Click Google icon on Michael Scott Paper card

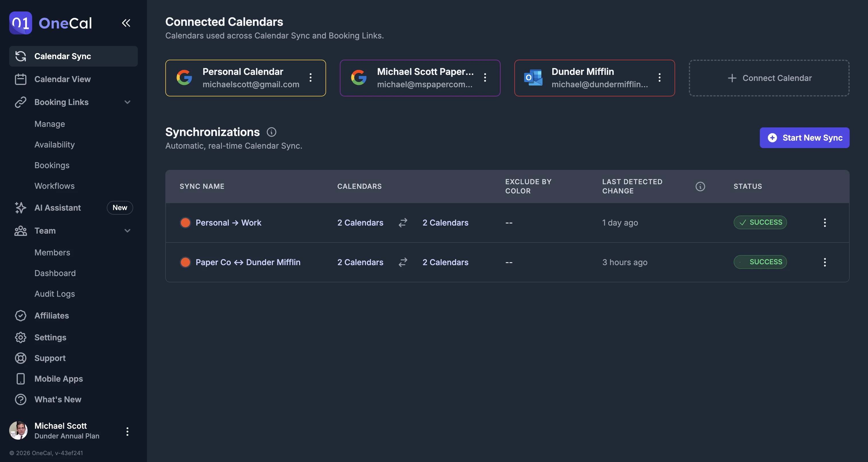(x=359, y=77)
